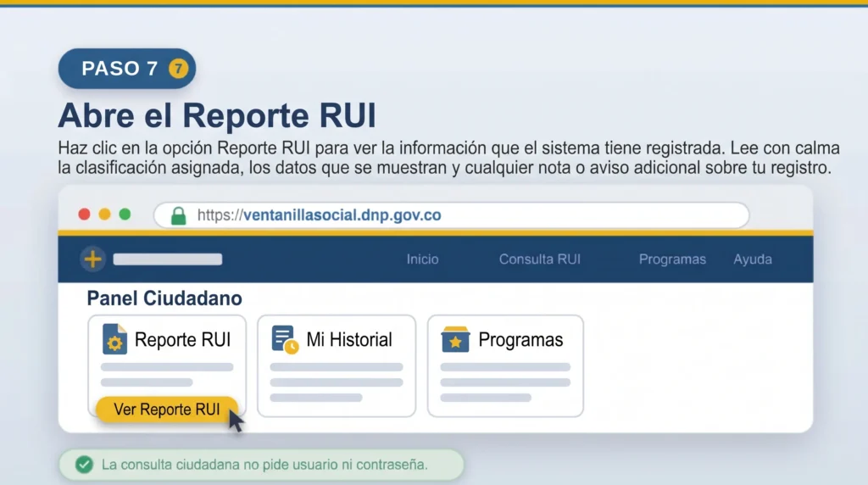Image resolution: width=868 pixels, height=485 pixels.
Task: Click the Reporte RUI document gear icon
Action: click(x=114, y=339)
